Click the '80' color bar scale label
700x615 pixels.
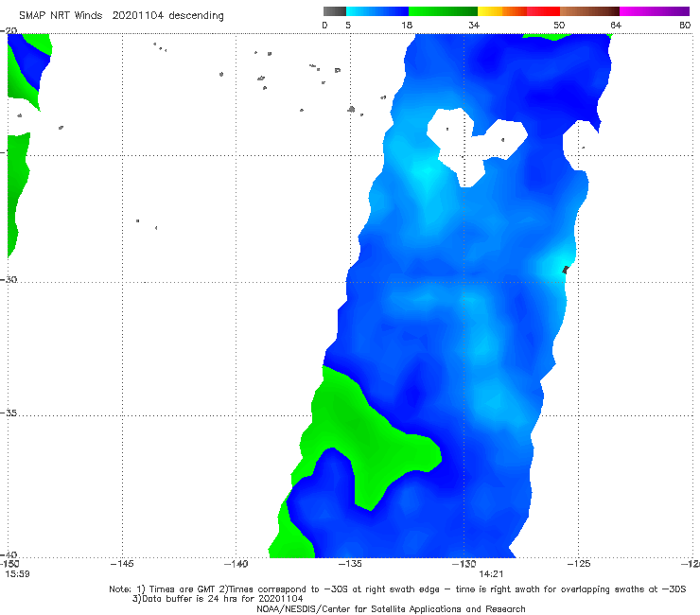coord(685,25)
